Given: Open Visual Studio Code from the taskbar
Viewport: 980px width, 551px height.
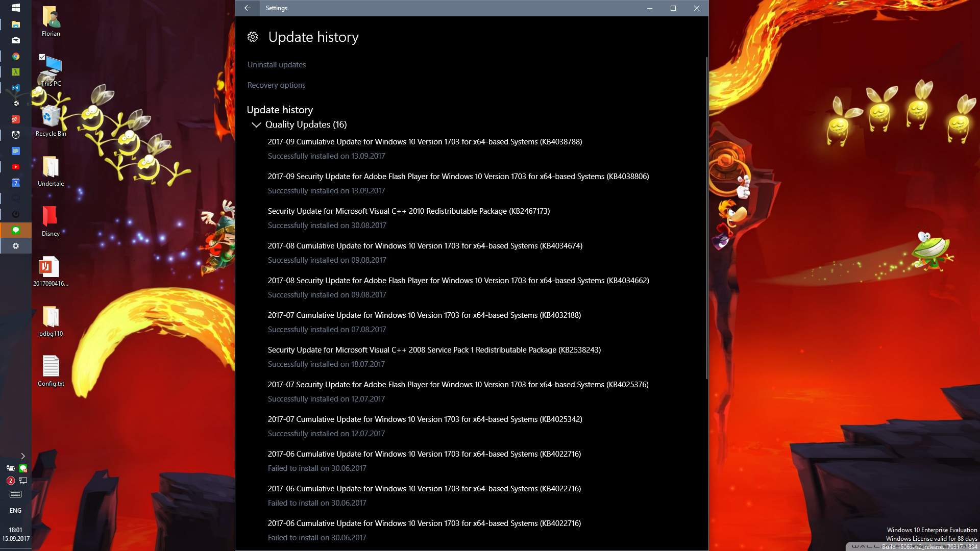Looking at the screenshot, I should pyautogui.click(x=16, y=88).
